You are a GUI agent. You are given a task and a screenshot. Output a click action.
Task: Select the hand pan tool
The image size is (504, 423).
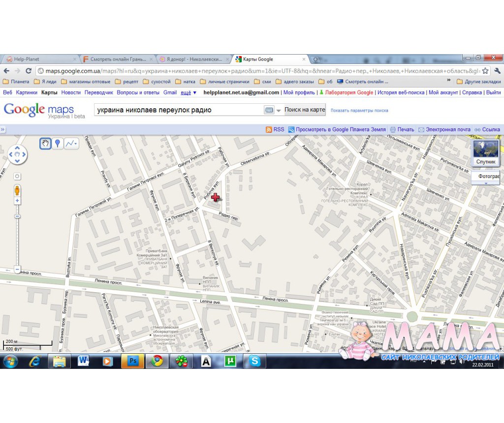(45, 144)
